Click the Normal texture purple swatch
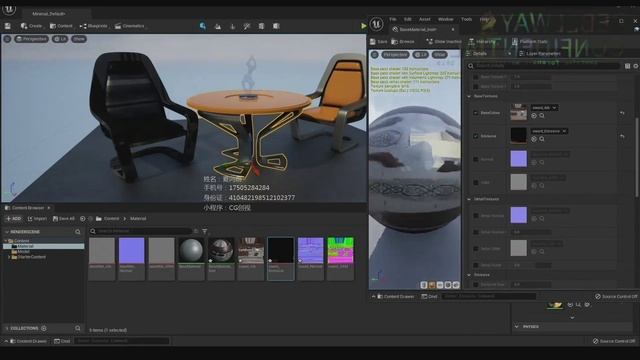Image resolution: width=640 pixels, height=360 pixels. (518, 159)
